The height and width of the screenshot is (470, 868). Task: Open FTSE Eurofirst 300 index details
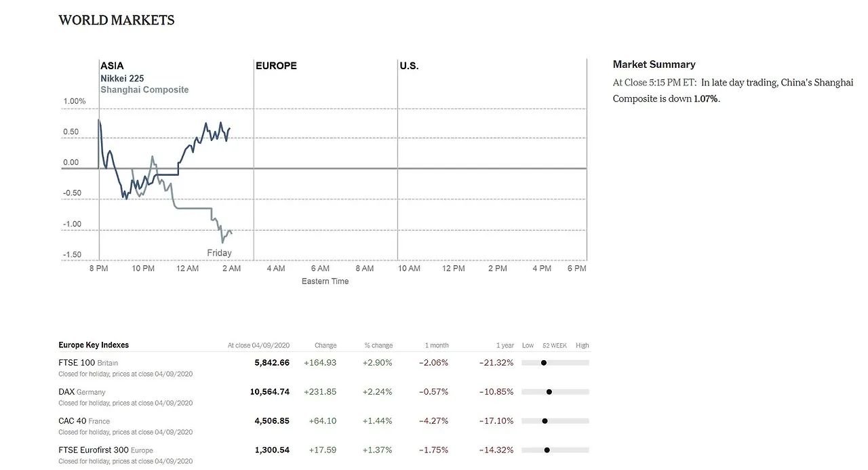pos(93,450)
